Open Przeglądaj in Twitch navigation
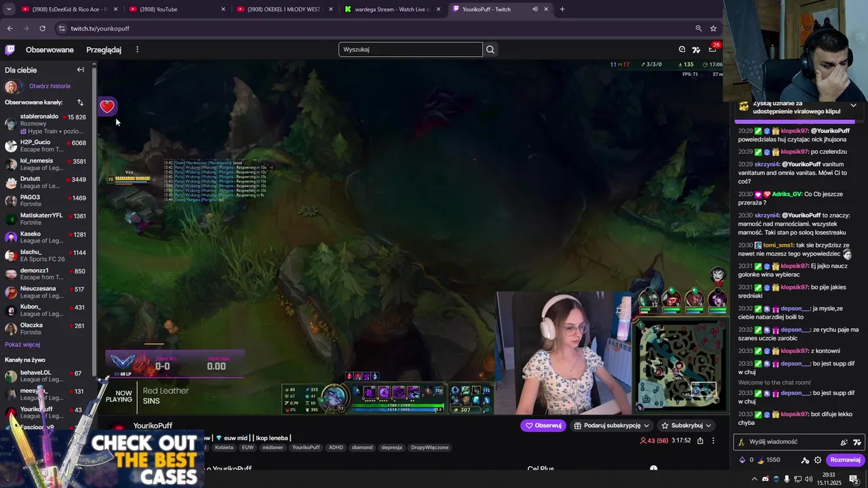Image resolution: width=868 pixels, height=488 pixels. click(104, 49)
